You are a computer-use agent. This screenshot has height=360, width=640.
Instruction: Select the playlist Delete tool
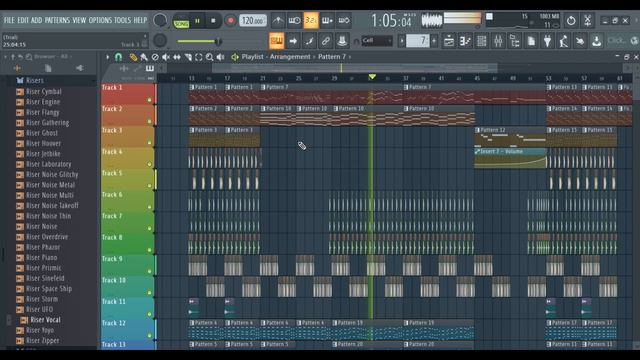pyautogui.click(x=155, y=57)
